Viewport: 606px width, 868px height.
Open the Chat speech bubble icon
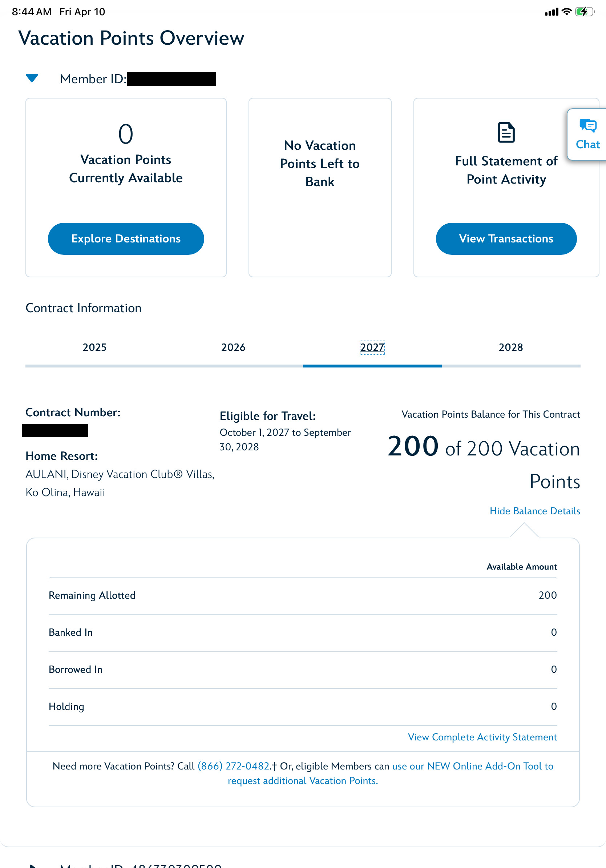click(x=587, y=126)
